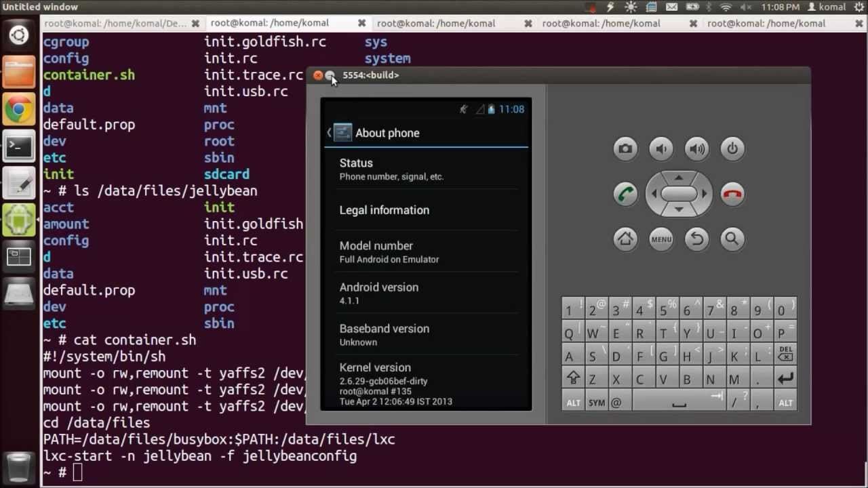
Task: Launch Google Chrome from the launcher
Action: pos(19,108)
